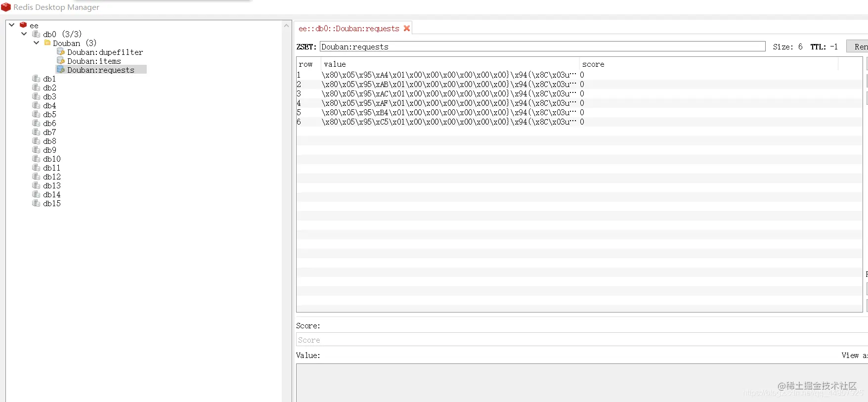
Task: Click the db4 database icon
Action: click(36, 105)
